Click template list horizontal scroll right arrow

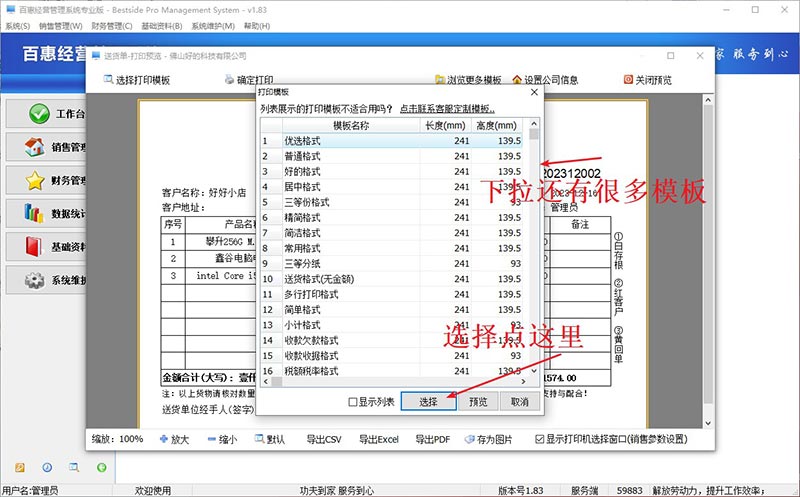click(523, 381)
